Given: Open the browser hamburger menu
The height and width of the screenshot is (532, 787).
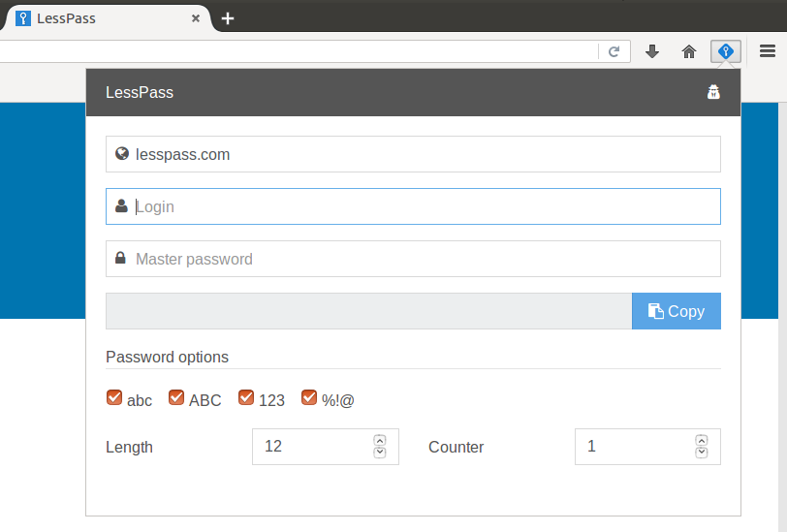Looking at the screenshot, I should (x=768, y=50).
